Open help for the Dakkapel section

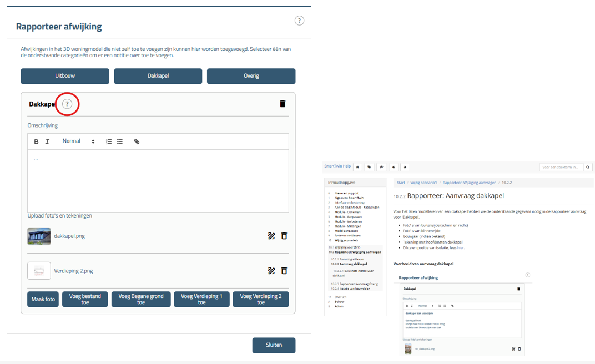[67, 104]
